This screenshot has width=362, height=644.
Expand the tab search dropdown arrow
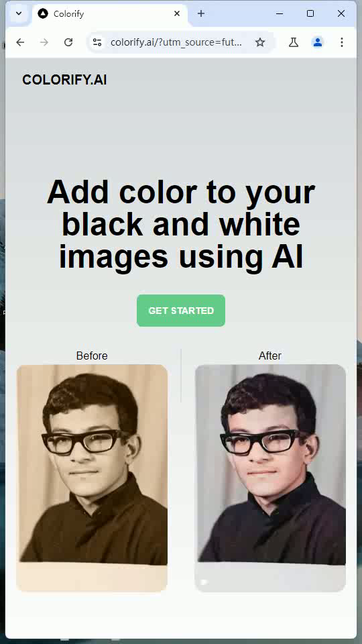click(19, 13)
